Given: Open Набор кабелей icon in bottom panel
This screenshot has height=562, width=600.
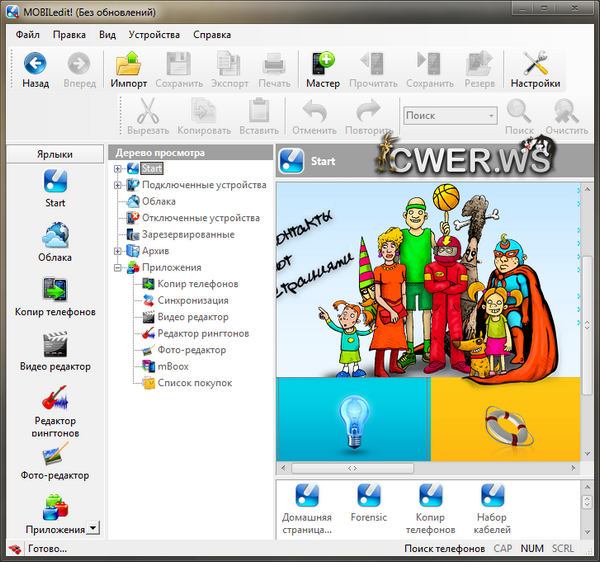Looking at the screenshot, I should pos(492,495).
